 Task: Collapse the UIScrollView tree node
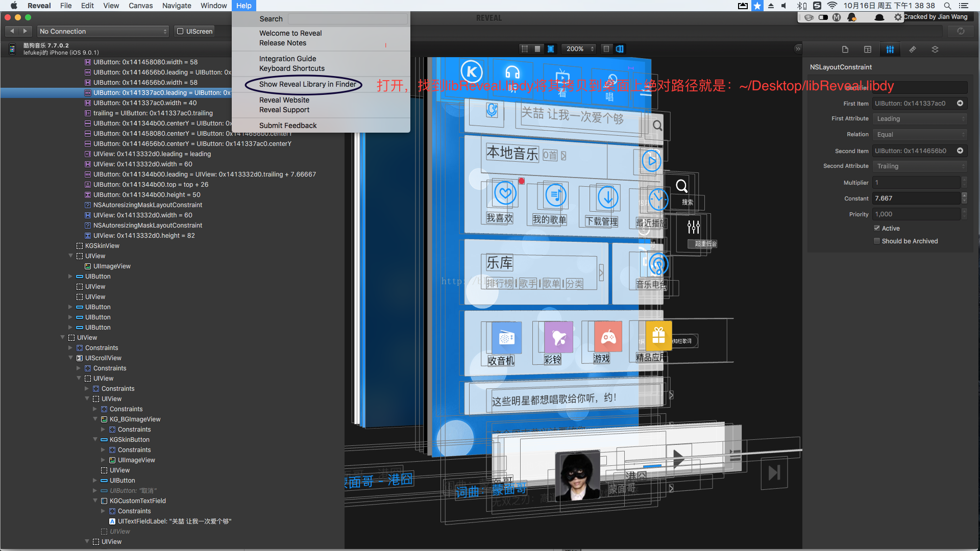70,358
